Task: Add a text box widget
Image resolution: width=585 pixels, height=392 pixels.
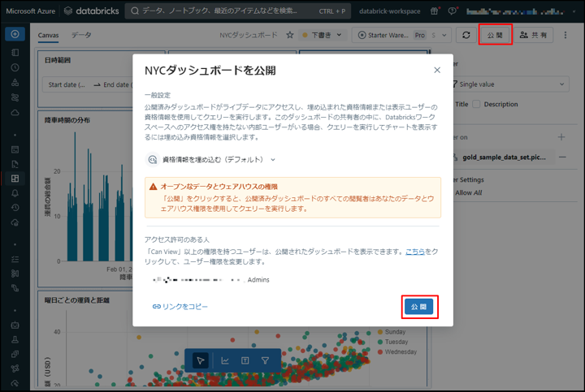Action: click(x=245, y=360)
